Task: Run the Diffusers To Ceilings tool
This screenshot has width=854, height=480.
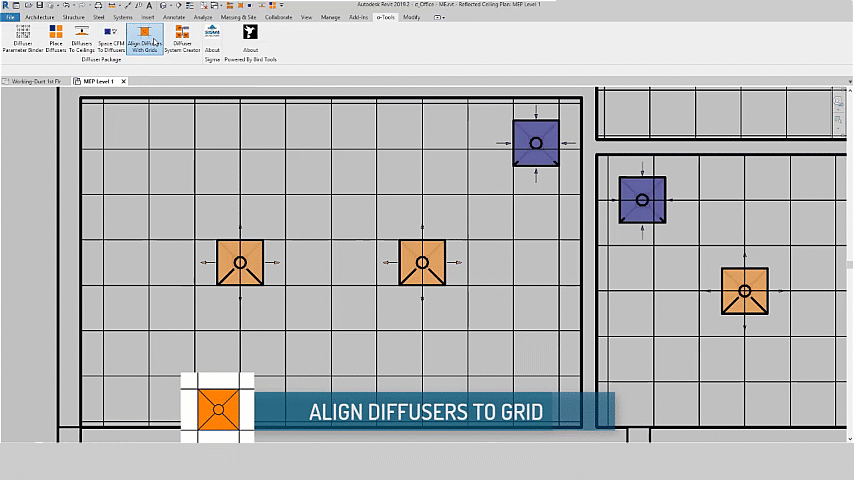Action: click(82, 39)
